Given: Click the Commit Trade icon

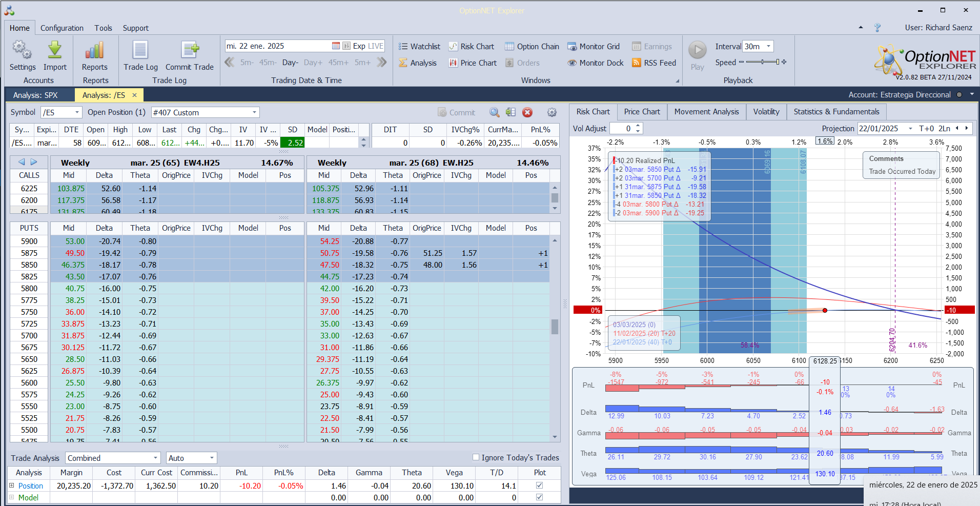Looking at the screenshot, I should coord(189,51).
